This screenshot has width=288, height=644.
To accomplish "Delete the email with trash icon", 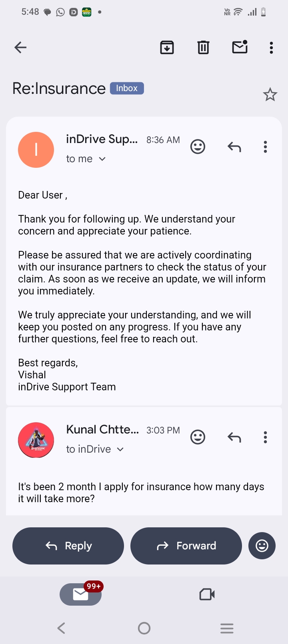I will (203, 48).
